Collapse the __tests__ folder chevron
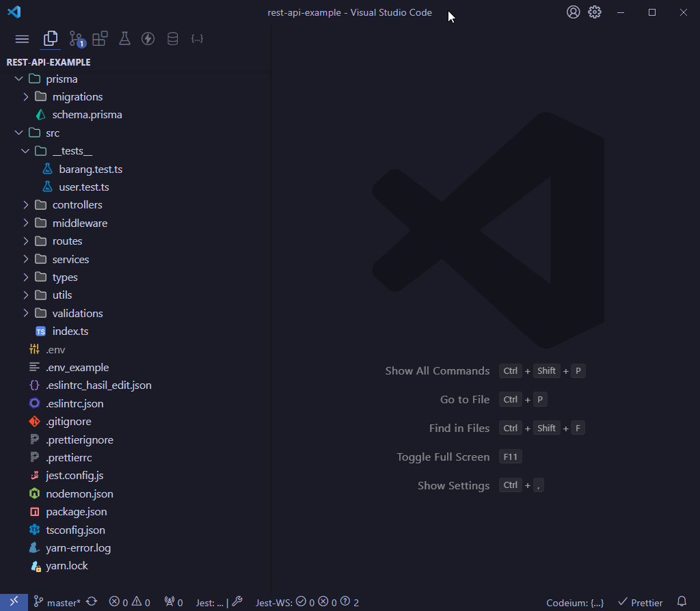Screen dimensions: 700x611 point(25,151)
